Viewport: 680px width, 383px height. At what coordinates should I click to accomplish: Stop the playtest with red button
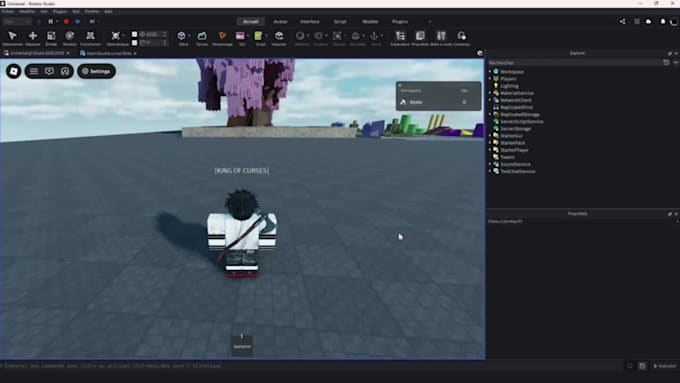66,21
